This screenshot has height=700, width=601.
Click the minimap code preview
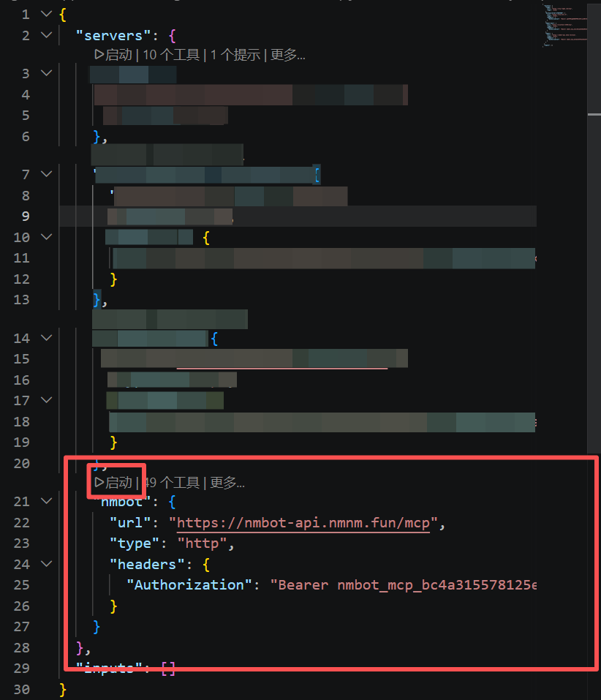(x=563, y=26)
